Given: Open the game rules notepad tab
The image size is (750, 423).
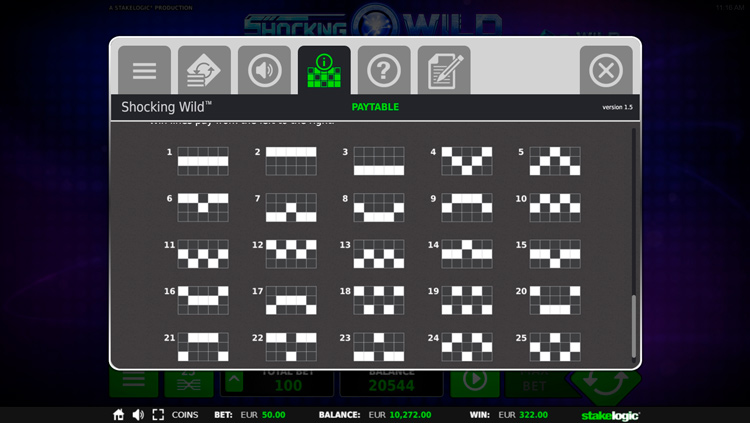Looking at the screenshot, I should point(444,71).
